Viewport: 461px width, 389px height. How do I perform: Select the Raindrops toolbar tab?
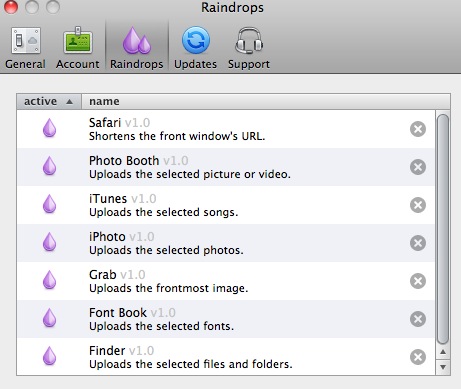(137, 47)
